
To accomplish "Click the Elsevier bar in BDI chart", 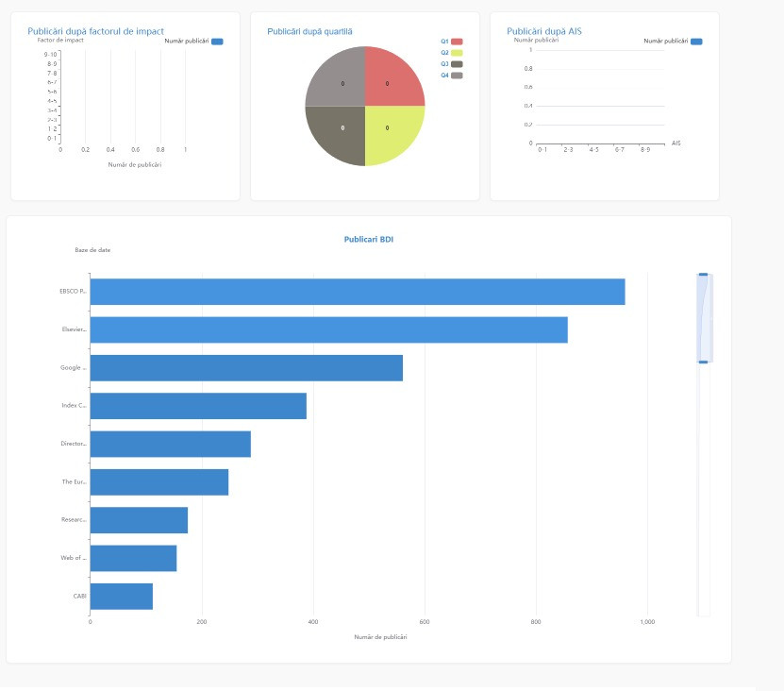I will tap(328, 329).
